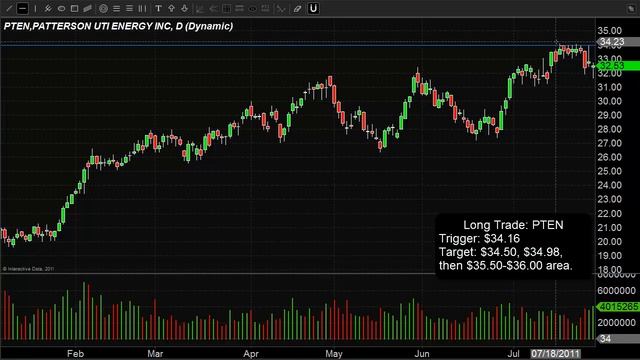The image size is (640, 360).
Task: Click the dimmed left-arrow toolbar icon
Action: click(x=213, y=8)
